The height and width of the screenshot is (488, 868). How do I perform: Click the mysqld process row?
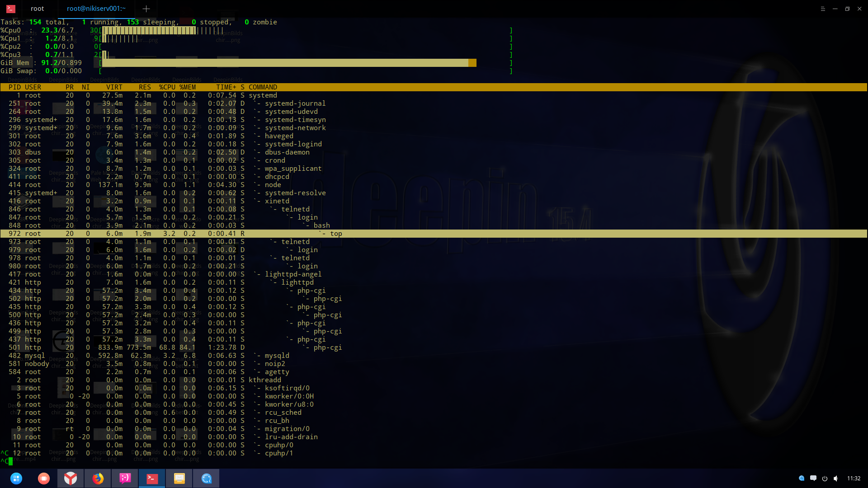(x=181, y=356)
